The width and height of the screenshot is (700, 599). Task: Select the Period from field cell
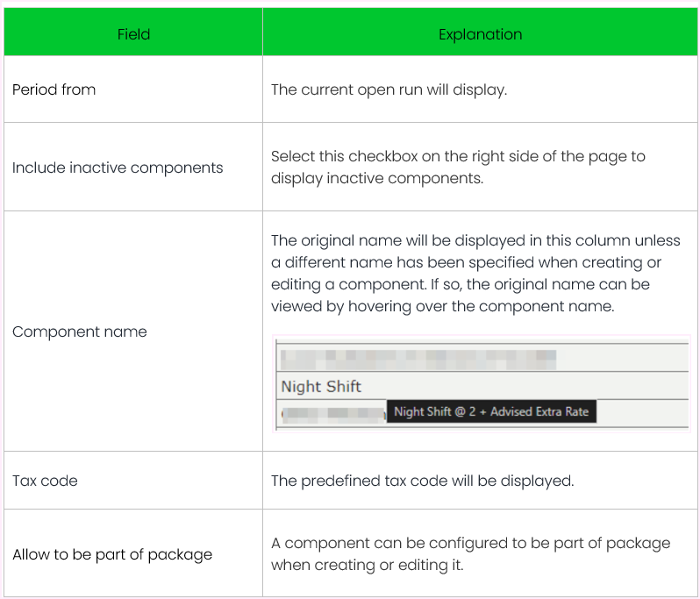click(x=54, y=89)
